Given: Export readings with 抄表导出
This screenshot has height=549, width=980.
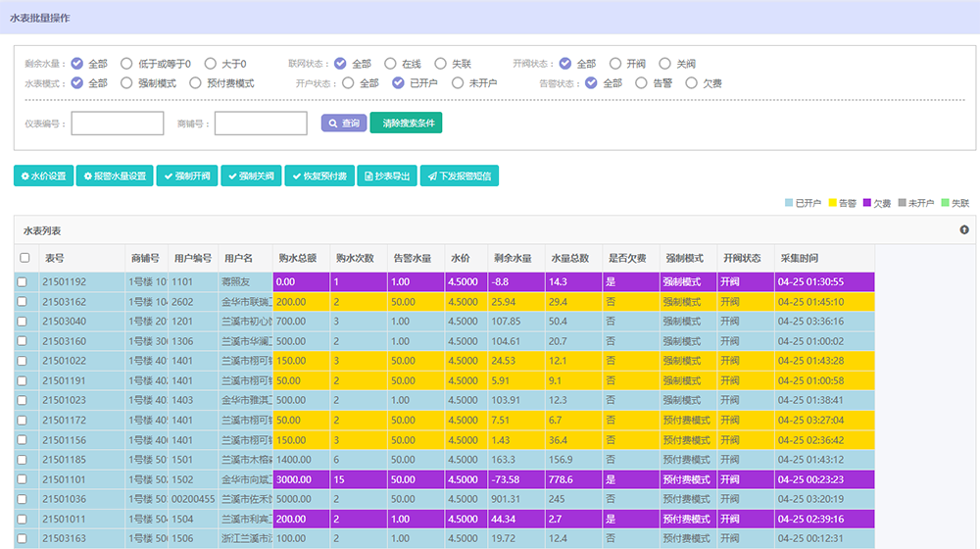Looking at the screenshot, I should 386,176.
